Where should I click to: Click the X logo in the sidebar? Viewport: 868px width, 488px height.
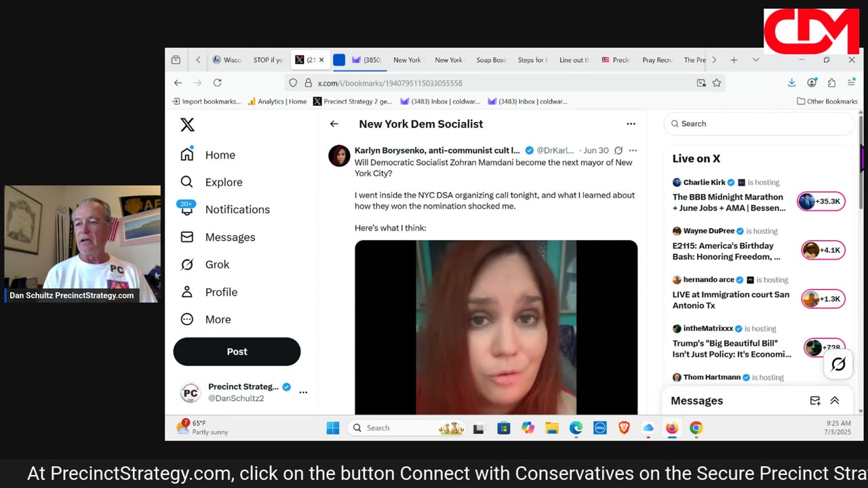tap(187, 125)
